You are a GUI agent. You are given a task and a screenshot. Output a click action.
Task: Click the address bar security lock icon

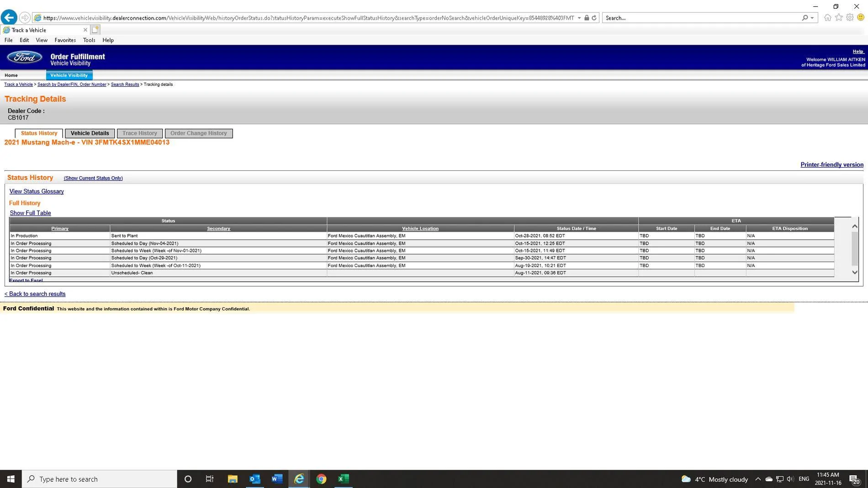pyautogui.click(x=587, y=18)
